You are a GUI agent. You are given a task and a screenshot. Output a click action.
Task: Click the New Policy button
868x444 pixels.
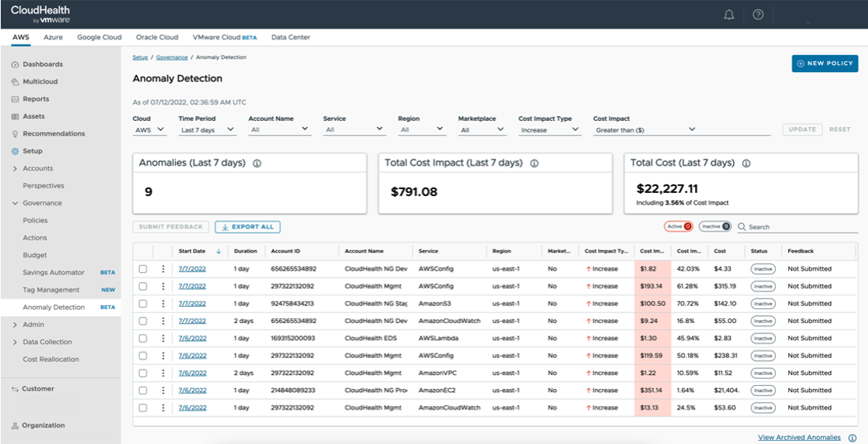point(825,64)
